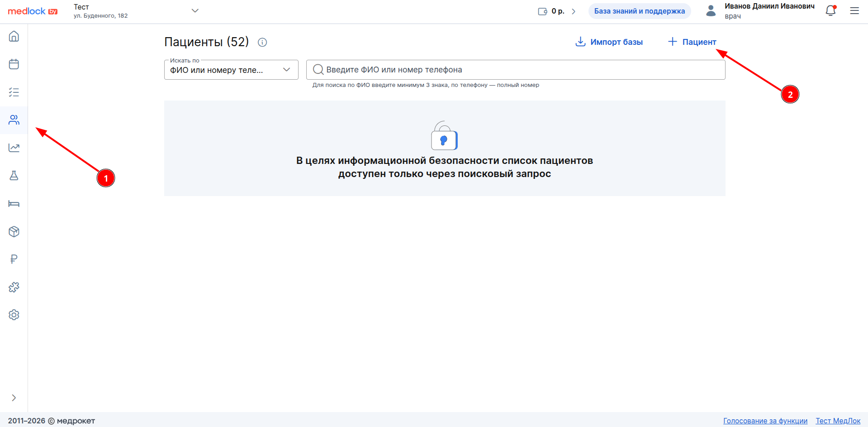Screen dimensions: 868x427
Task: Open the settings gear sidebar icon
Action: click(14, 315)
